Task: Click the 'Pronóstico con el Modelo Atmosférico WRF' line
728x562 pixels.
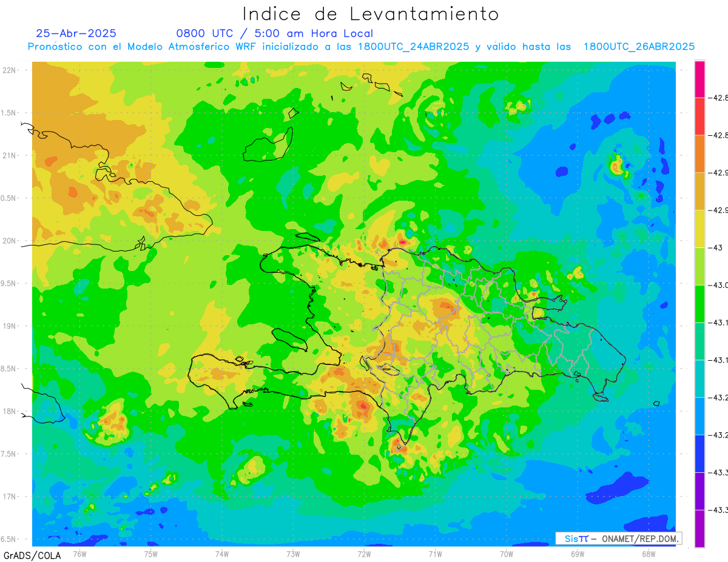Action: click(362, 47)
